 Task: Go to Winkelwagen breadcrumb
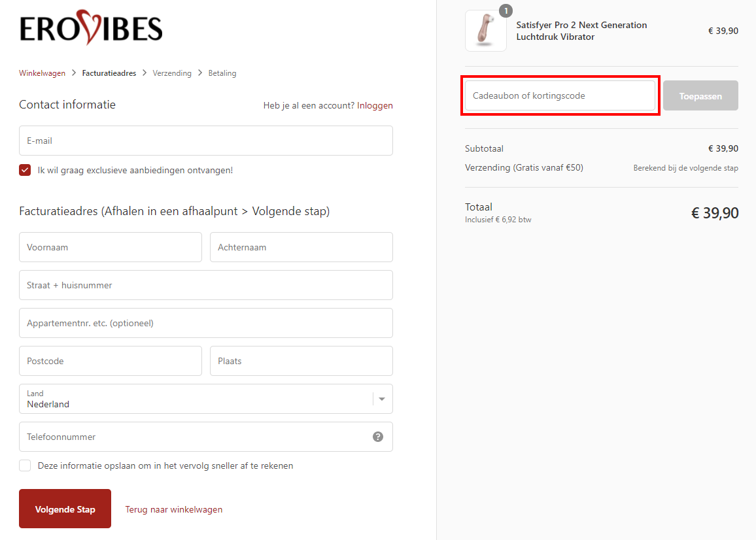[x=42, y=73]
